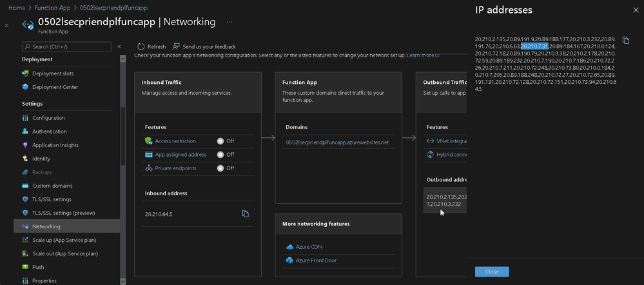The height and width of the screenshot is (285, 644).
Task: Click Send us your feedback
Action: [x=210, y=47]
